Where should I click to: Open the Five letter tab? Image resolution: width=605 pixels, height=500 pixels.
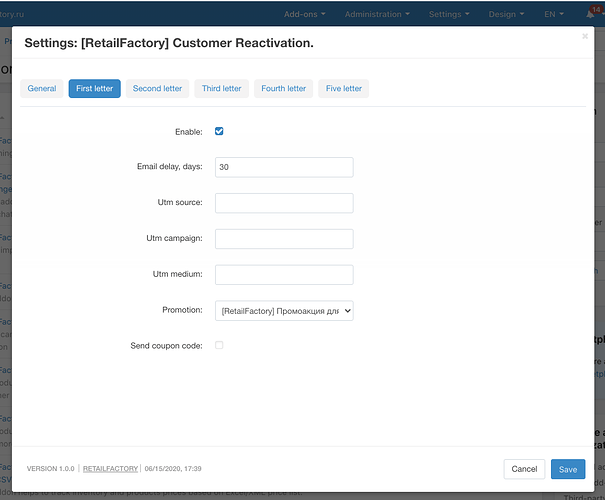343,88
